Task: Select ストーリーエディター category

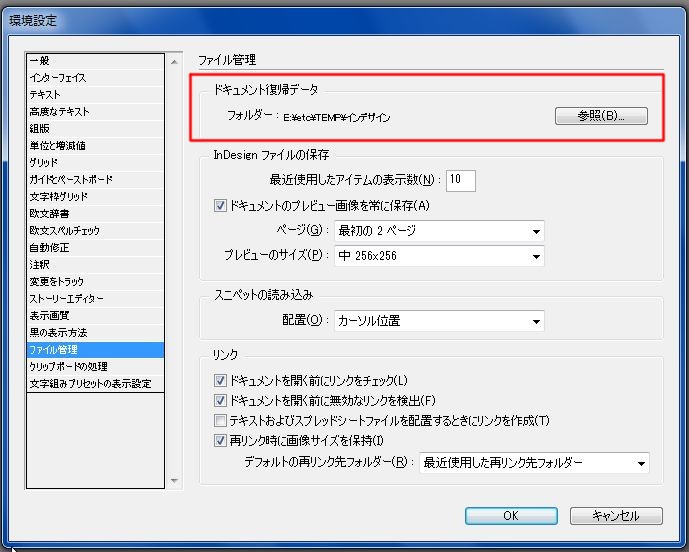Action: [x=95, y=298]
